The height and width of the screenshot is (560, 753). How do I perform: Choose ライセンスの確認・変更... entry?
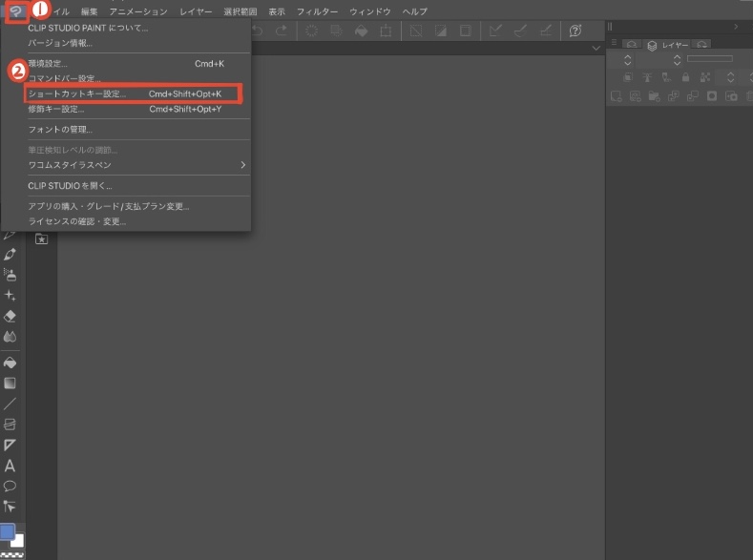(x=77, y=221)
